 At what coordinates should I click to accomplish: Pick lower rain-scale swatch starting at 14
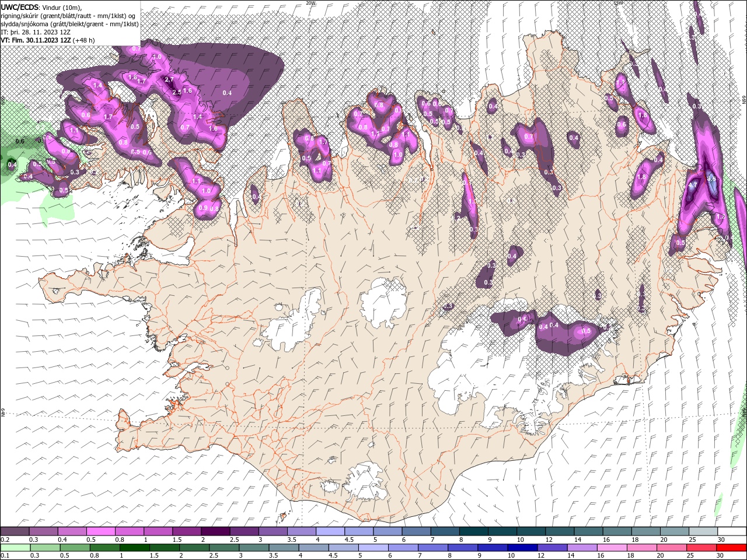pyautogui.click(x=581, y=547)
